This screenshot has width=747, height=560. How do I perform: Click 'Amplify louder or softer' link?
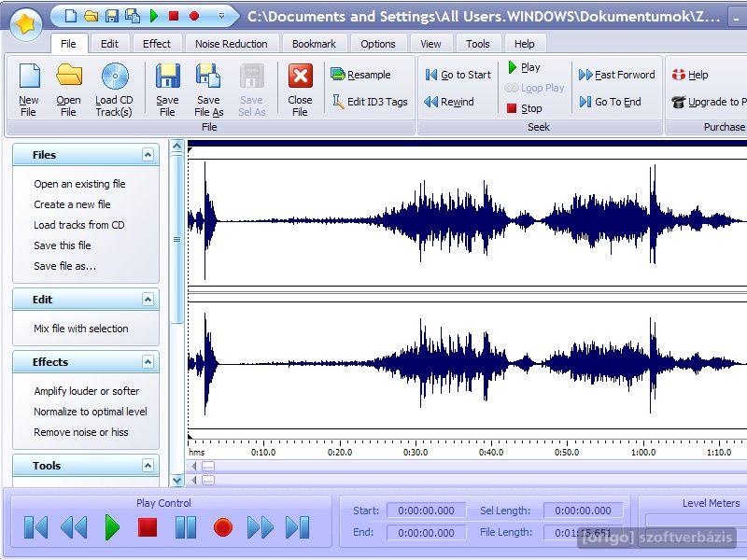click(x=87, y=391)
